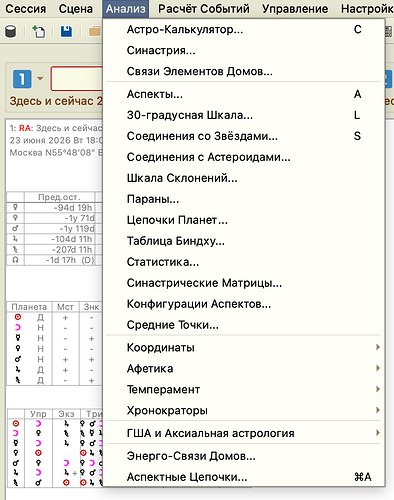Open the Управление menu
Viewport: 394px width, 500px height.
coord(295,9)
